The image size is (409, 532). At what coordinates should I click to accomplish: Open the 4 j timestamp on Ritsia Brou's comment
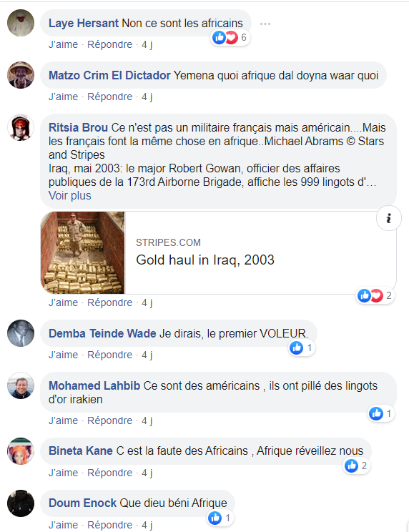pyautogui.click(x=147, y=302)
